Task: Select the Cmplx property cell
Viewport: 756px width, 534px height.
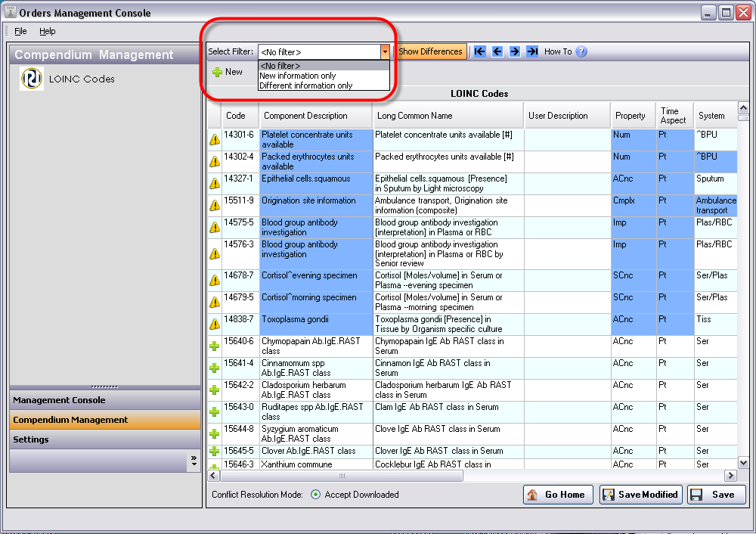Action: (633, 206)
